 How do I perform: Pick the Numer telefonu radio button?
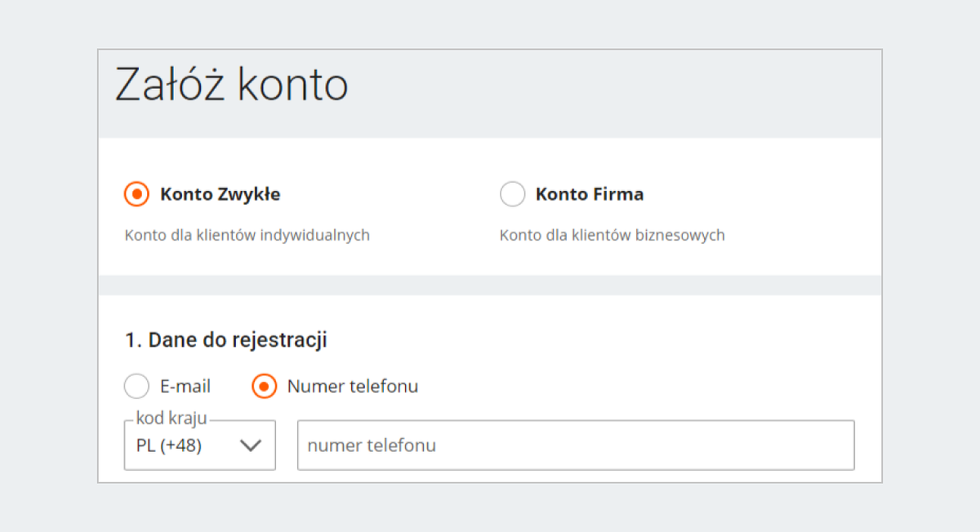(x=265, y=386)
